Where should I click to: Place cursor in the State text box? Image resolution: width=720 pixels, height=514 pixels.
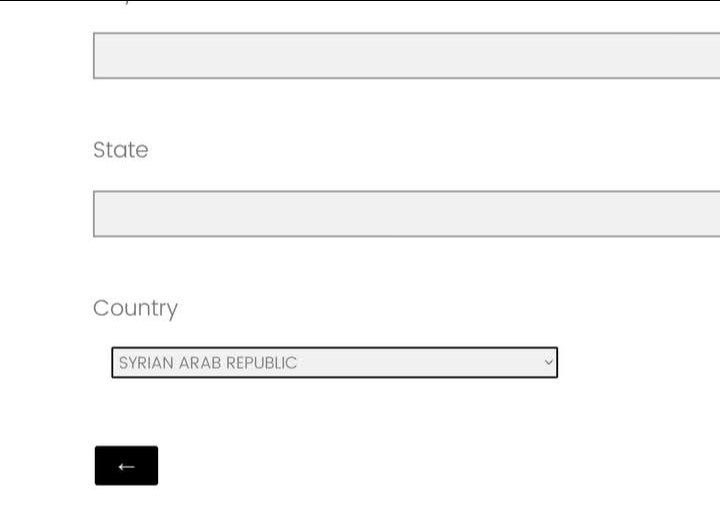pyautogui.click(x=406, y=213)
